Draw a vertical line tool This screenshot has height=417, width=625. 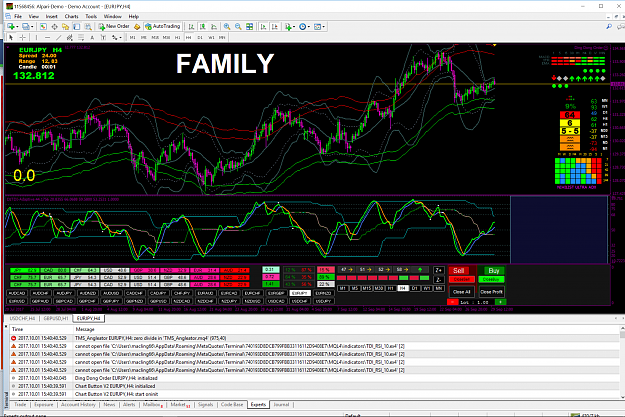pos(36,37)
